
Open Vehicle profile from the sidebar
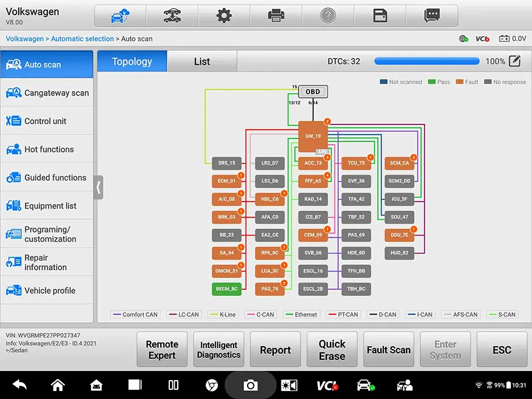click(x=47, y=290)
